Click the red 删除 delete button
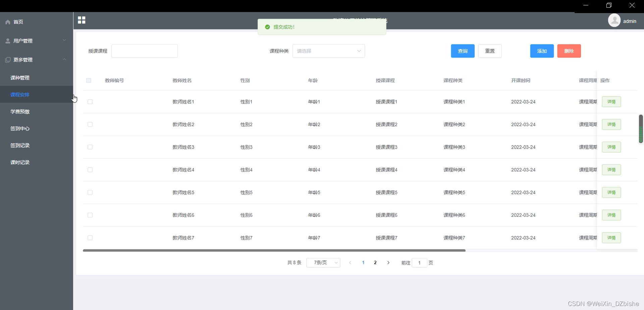 click(x=569, y=51)
